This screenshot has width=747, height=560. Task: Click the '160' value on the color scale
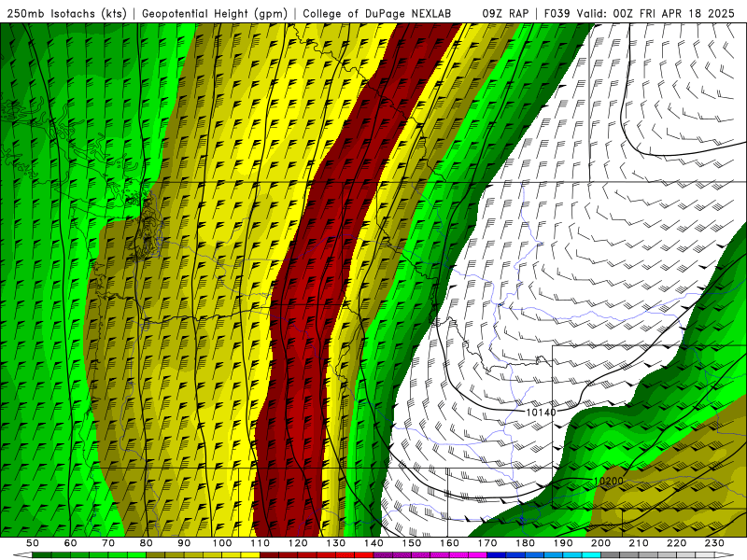click(x=450, y=543)
